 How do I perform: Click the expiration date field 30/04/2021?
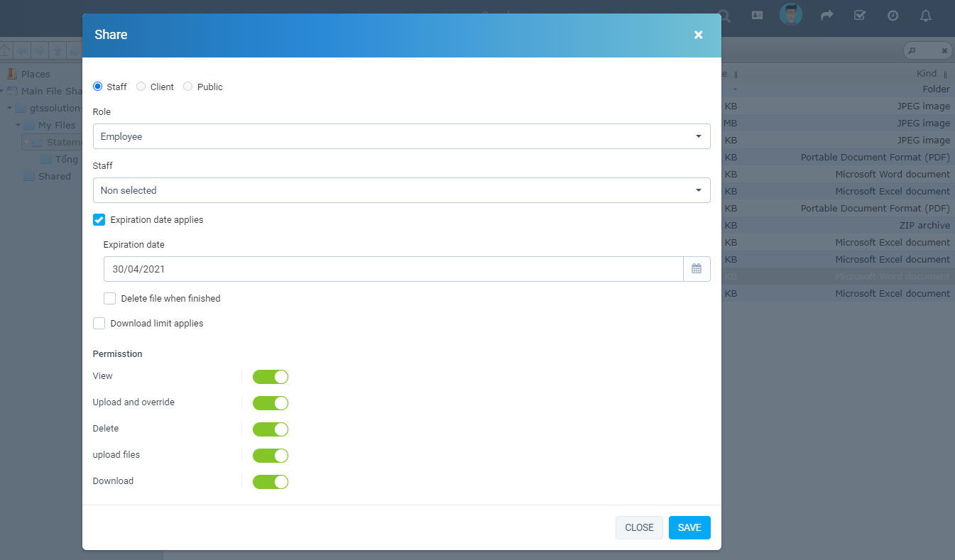[393, 269]
